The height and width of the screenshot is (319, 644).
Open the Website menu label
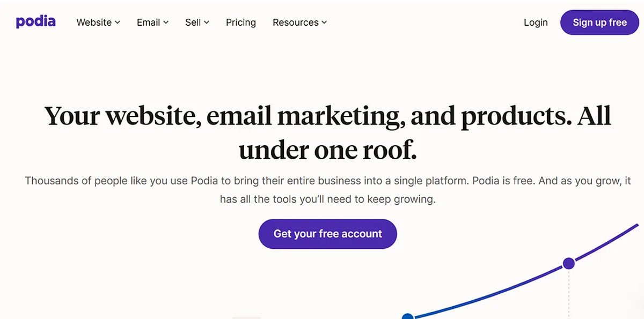(x=94, y=23)
